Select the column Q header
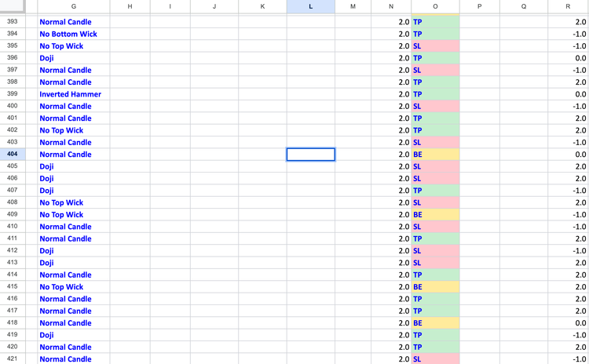Image resolution: width=589 pixels, height=364 pixels. (x=524, y=7)
